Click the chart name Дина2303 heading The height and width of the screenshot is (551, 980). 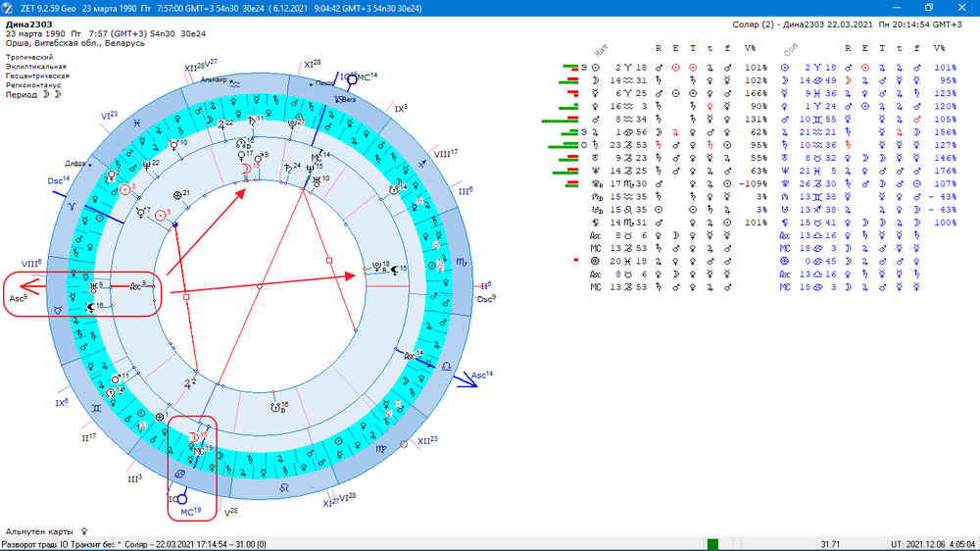[x=28, y=25]
